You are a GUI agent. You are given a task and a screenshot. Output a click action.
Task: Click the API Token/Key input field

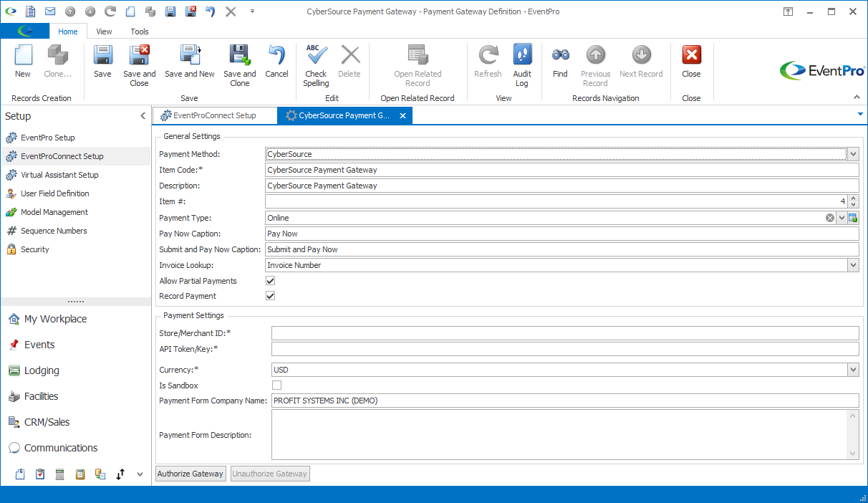click(565, 349)
